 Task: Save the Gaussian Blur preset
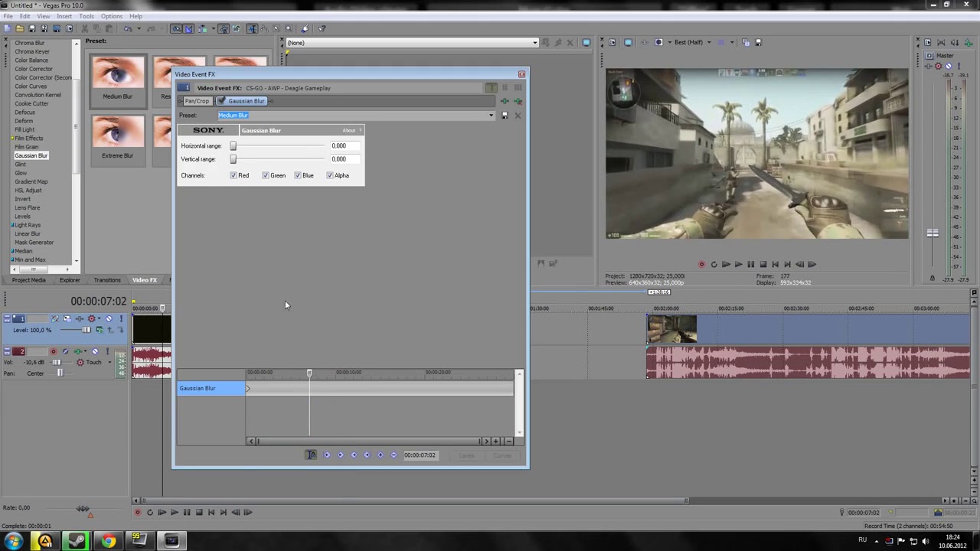pos(505,116)
